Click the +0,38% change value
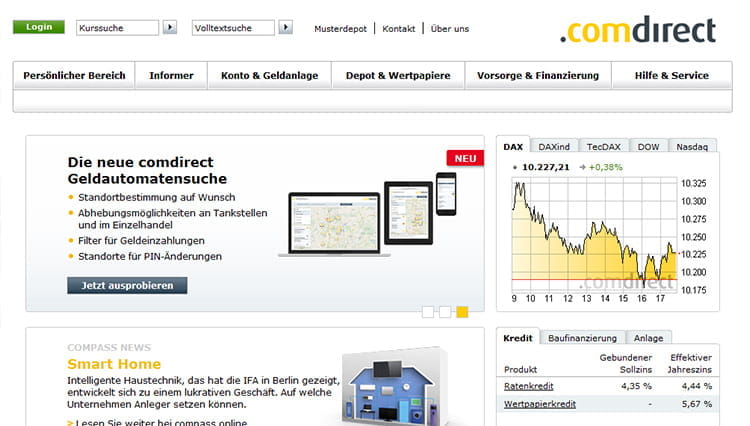The width and height of the screenshot is (750, 426). coord(606,167)
